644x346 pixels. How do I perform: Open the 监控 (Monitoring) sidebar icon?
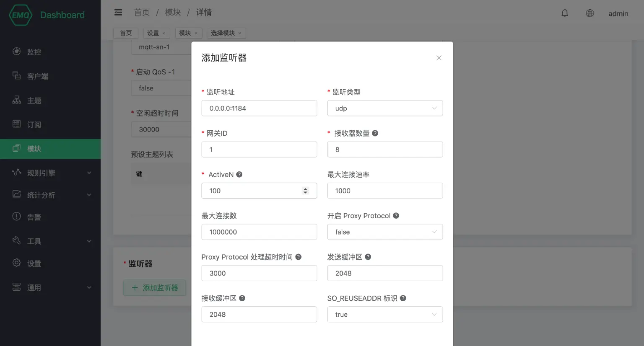16,52
